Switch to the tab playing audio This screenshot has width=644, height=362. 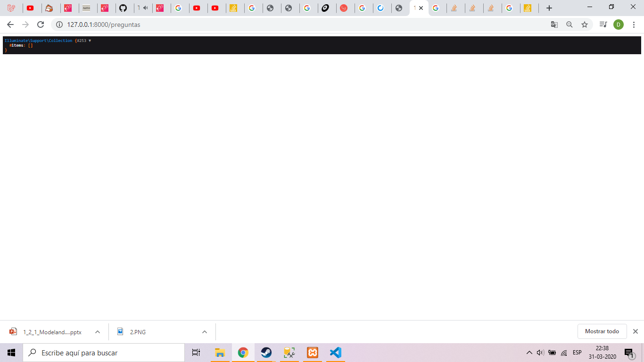(x=143, y=8)
